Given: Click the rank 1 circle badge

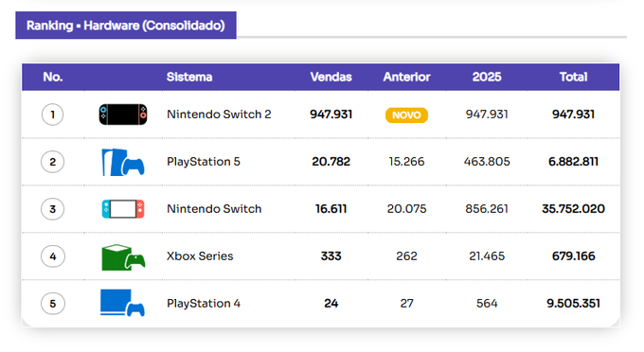Looking at the screenshot, I should pos(53,114).
